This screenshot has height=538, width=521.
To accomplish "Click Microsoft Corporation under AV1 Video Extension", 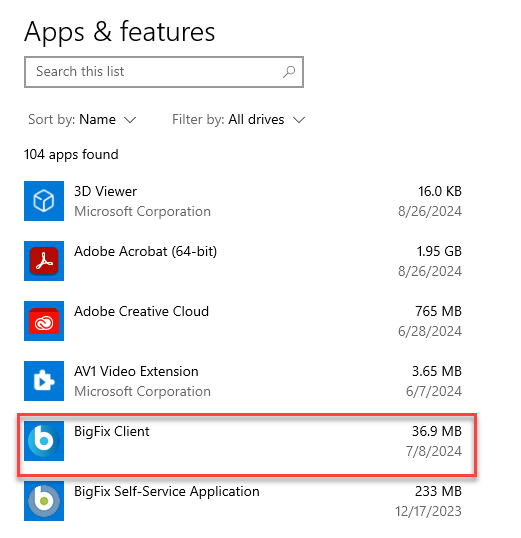I will (x=142, y=391).
